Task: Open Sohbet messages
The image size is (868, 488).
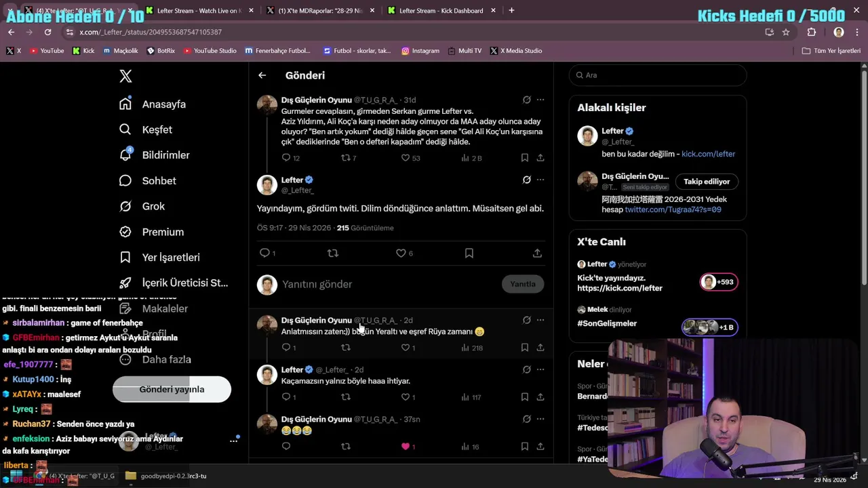Action: click(x=147, y=181)
